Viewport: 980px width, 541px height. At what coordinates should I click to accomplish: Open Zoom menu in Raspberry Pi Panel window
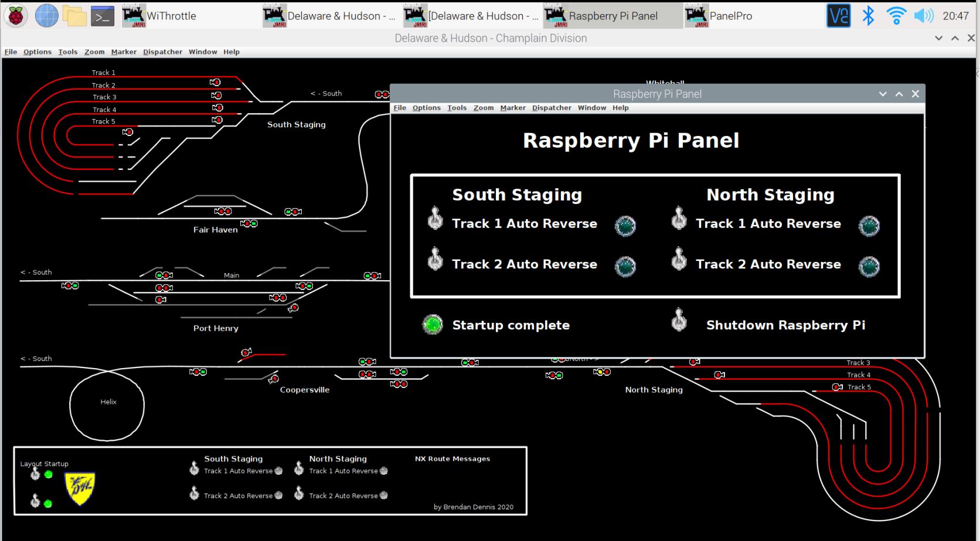484,108
